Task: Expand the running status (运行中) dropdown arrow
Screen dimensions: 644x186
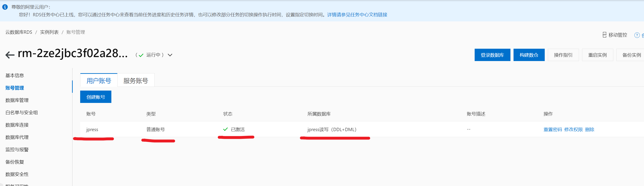Action: (170, 55)
